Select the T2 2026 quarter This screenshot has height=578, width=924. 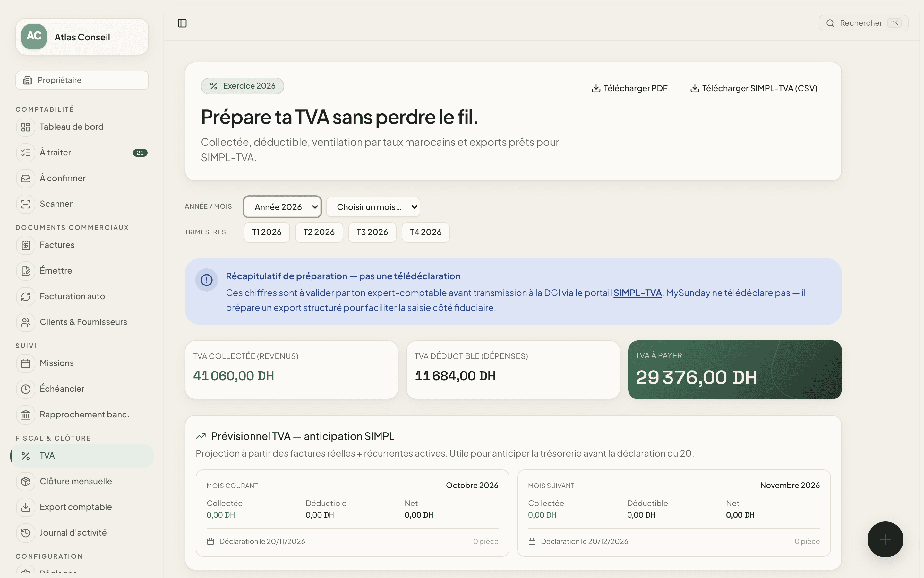pos(319,232)
